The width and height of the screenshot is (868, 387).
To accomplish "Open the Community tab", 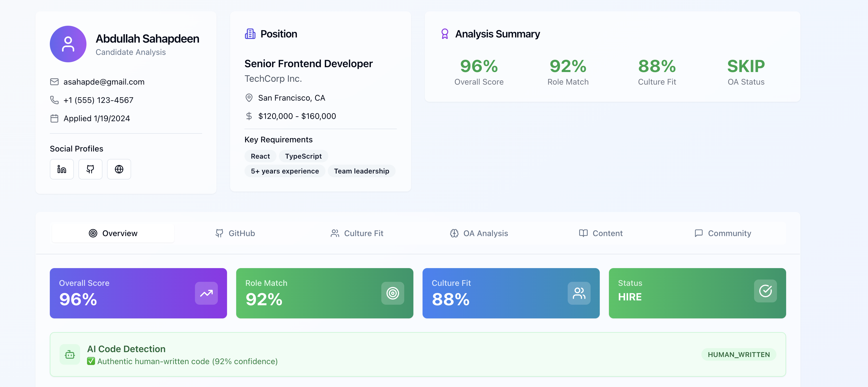I will pyautogui.click(x=723, y=233).
